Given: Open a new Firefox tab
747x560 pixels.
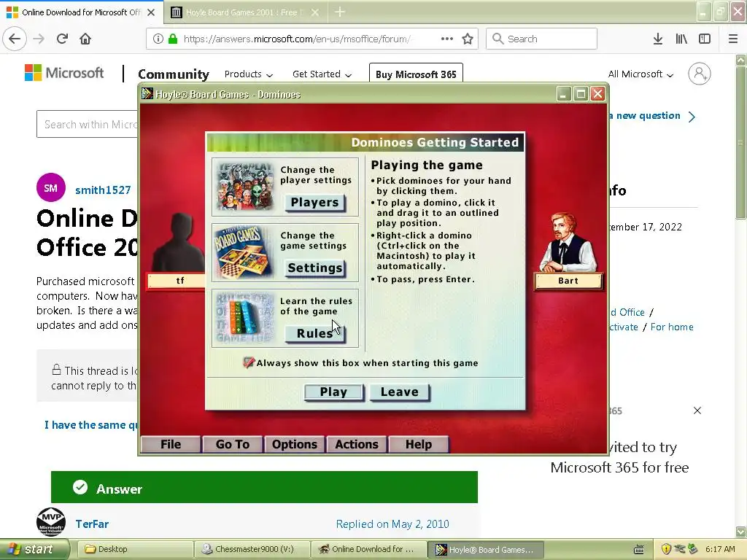Looking at the screenshot, I should click(x=340, y=12).
